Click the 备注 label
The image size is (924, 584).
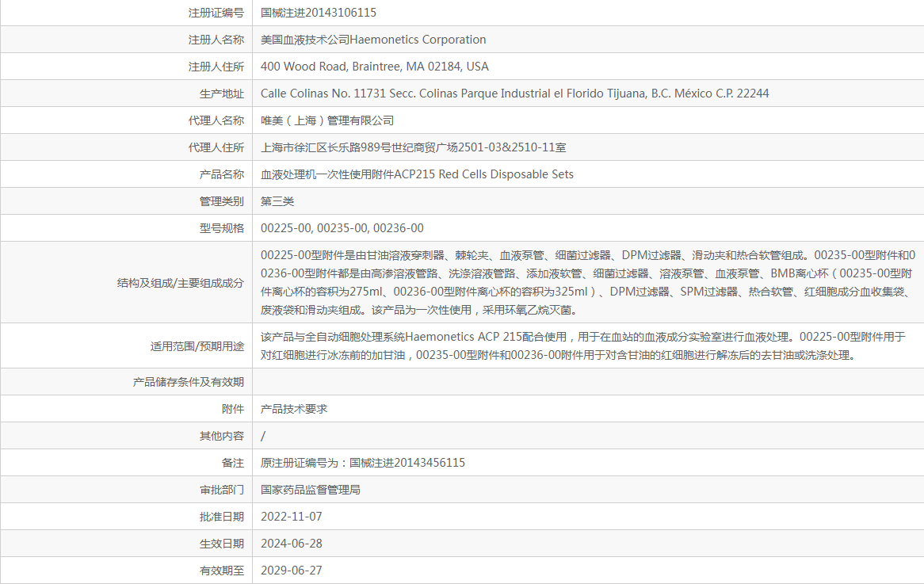pyautogui.click(x=233, y=464)
